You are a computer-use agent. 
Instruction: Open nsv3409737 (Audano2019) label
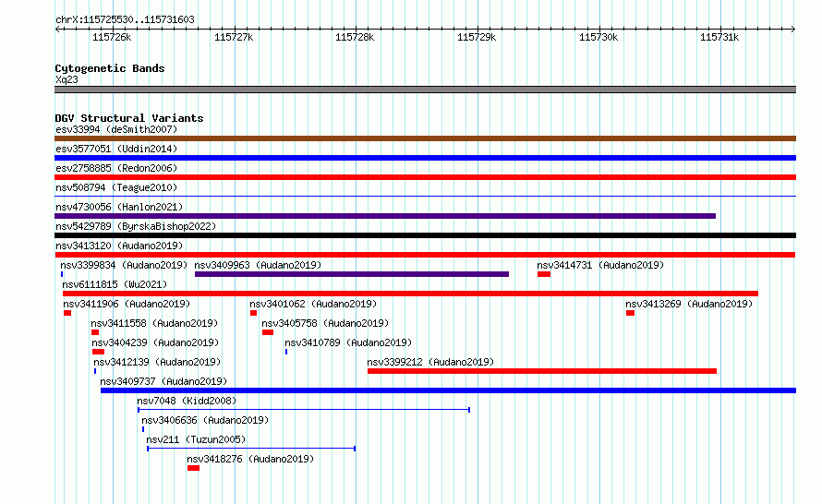163,381
